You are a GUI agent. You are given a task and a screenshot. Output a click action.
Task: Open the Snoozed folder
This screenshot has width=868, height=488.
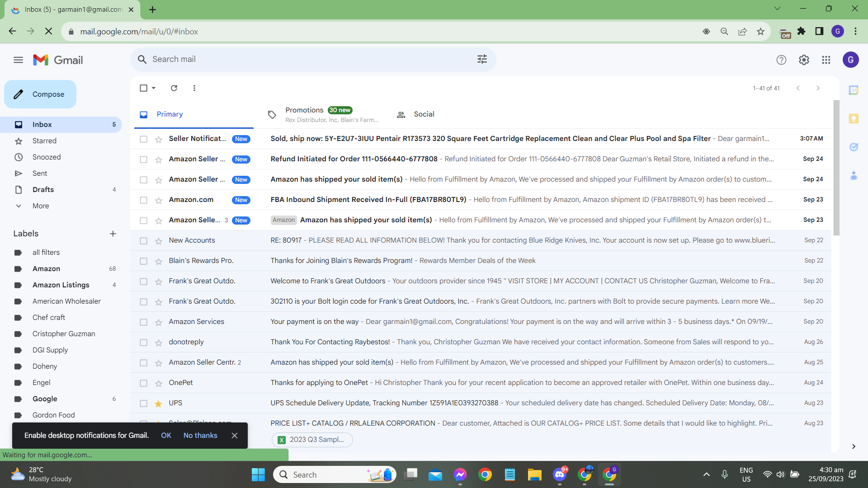[61, 157]
